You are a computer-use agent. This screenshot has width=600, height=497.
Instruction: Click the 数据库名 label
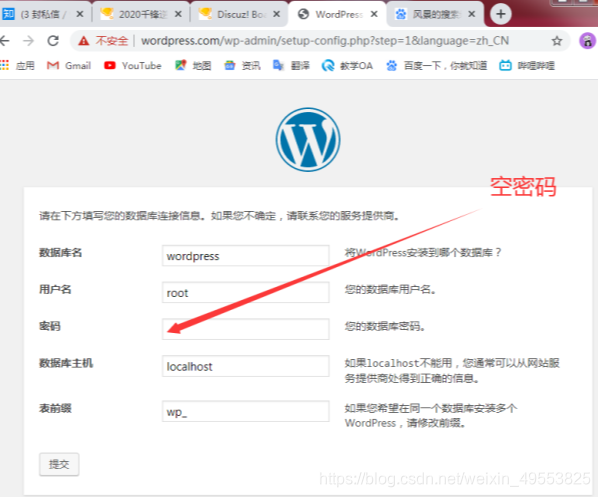coord(60,253)
